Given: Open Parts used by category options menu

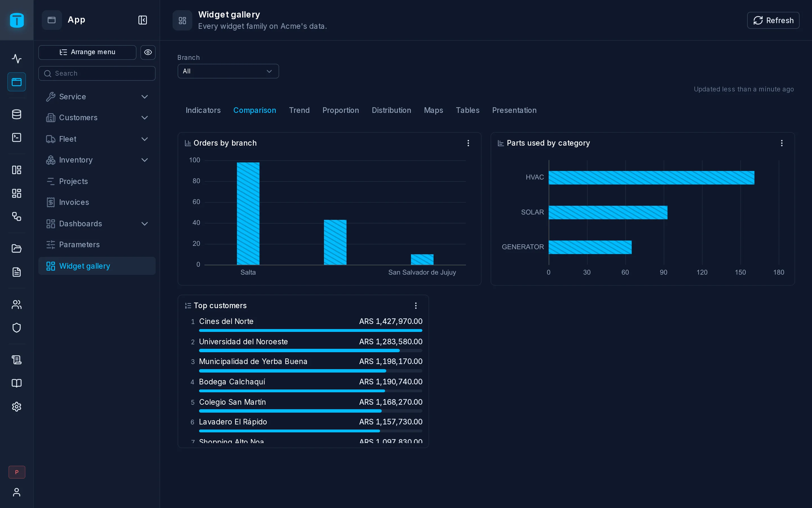Looking at the screenshot, I should point(782,143).
